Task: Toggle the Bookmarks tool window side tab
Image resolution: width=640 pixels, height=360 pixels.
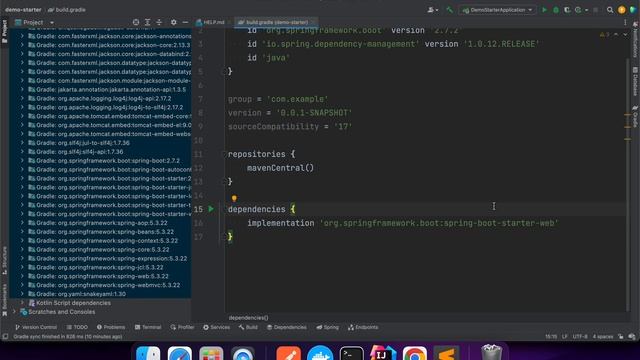Action: coord(4,299)
